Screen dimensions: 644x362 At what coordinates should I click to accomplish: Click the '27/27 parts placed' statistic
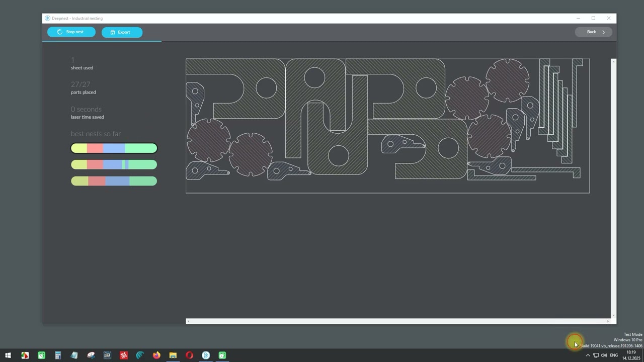(x=83, y=88)
